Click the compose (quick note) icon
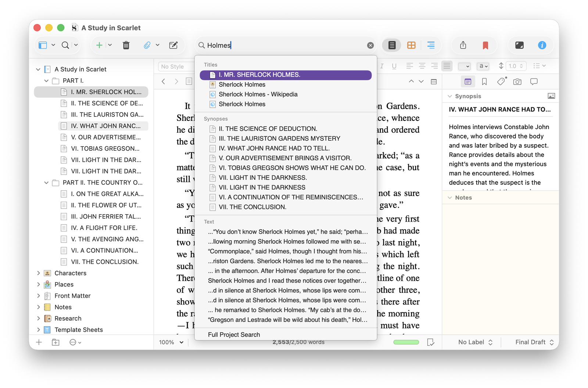 tap(173, 45)
